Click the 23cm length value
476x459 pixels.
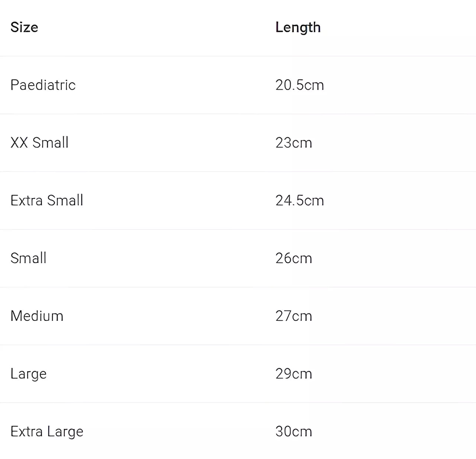[293, 143]
